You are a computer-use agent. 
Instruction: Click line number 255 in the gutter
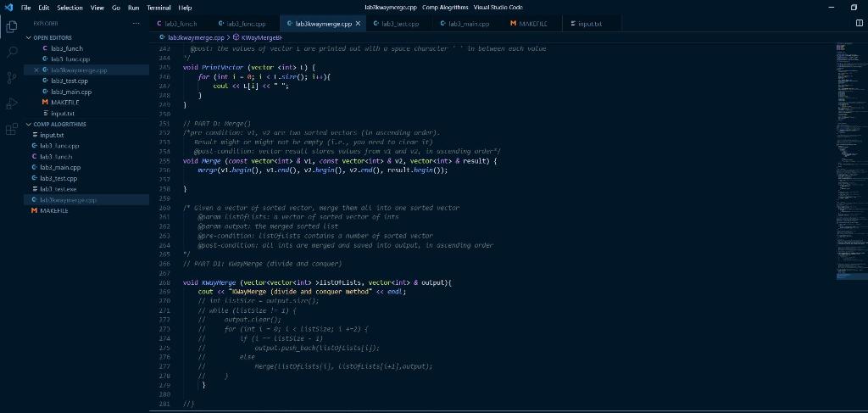(x=164, y=160)
